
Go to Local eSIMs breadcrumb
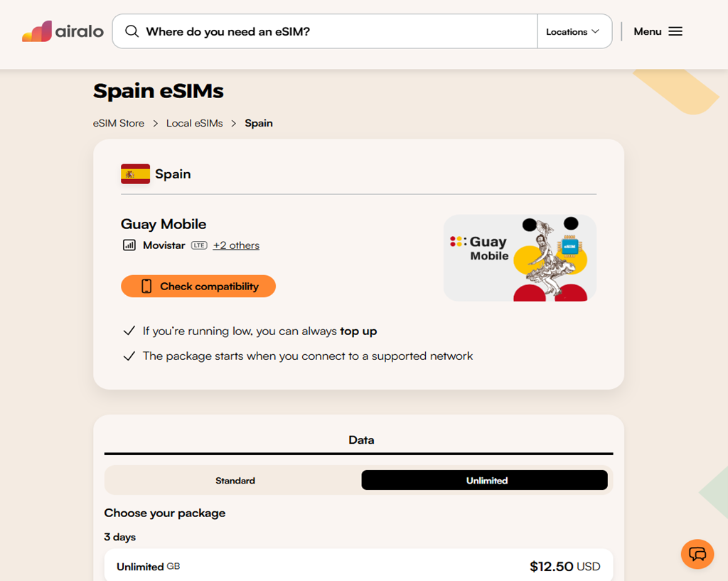[194, 123]
